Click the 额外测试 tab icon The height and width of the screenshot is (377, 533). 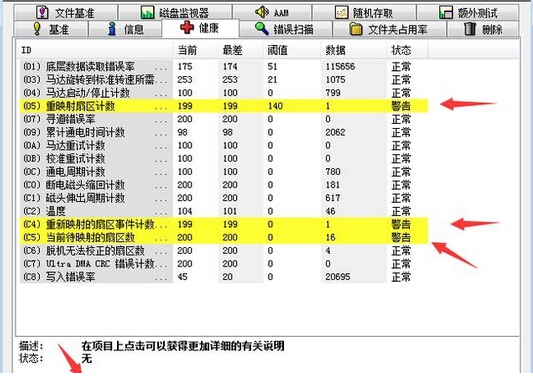pyautogui.click(x=446, y=13)
